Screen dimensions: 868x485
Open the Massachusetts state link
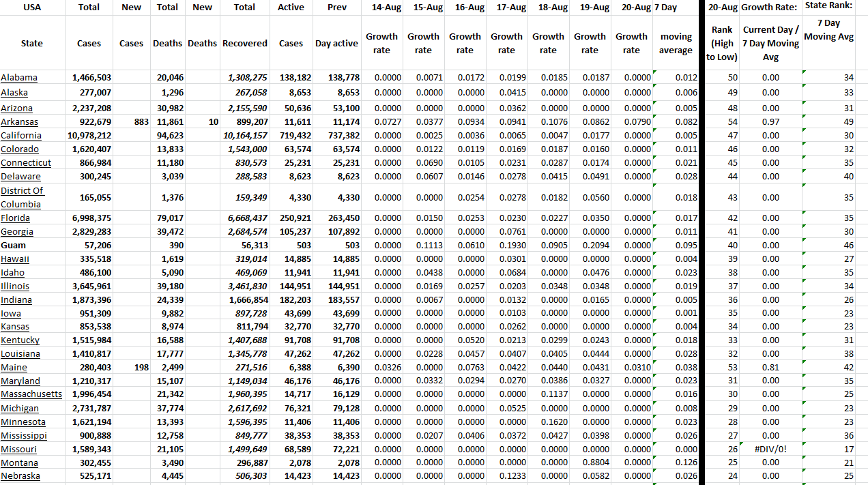click(31, 394)
